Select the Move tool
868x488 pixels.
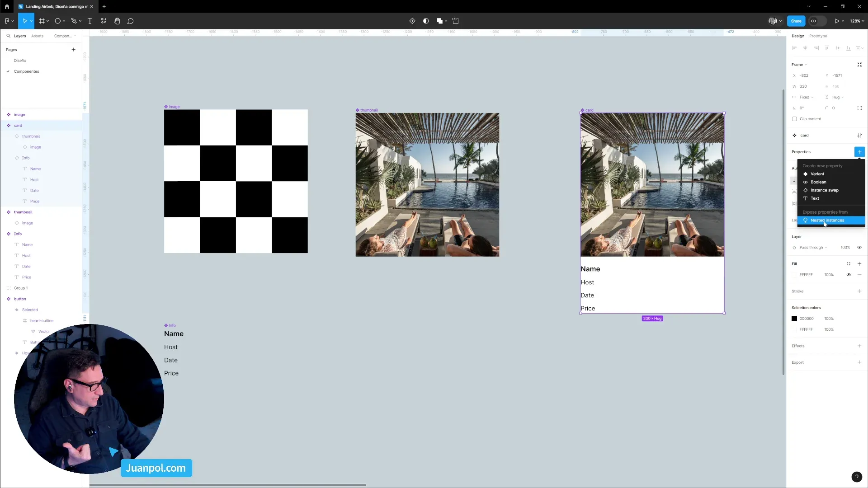point(25,21)
